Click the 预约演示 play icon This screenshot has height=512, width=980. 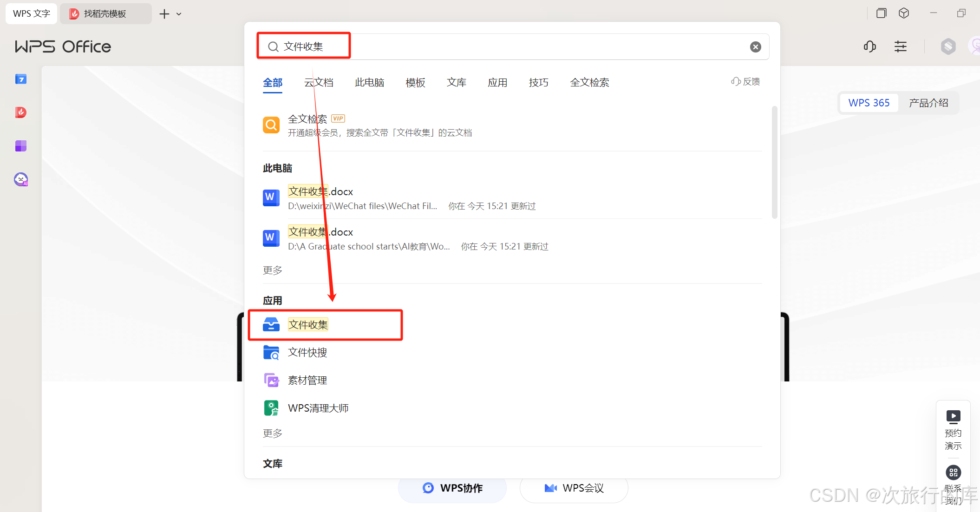coord(953,416)
